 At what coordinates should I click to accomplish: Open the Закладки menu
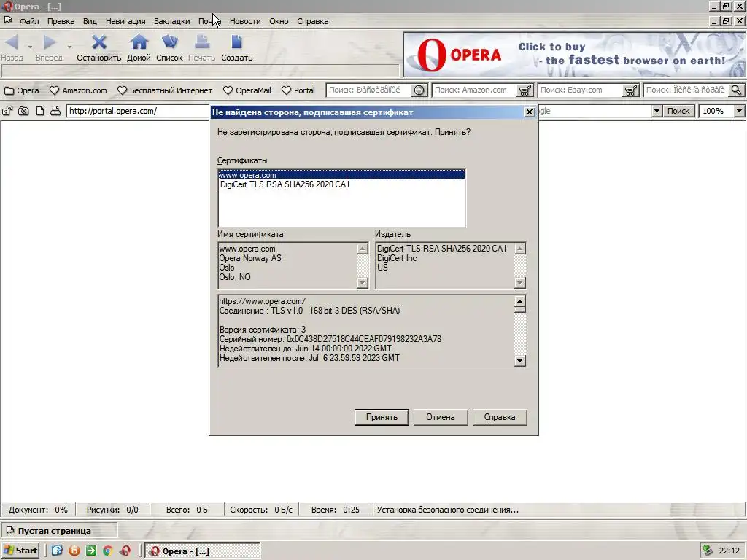tap(171, 21)
